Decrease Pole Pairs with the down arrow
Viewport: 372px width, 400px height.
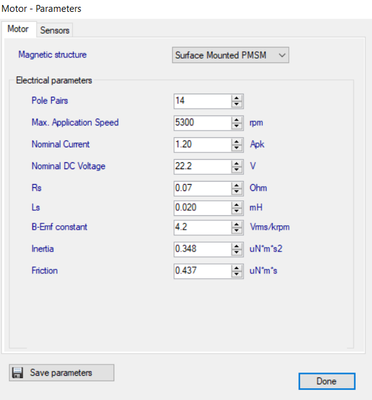tap(236, 104)
